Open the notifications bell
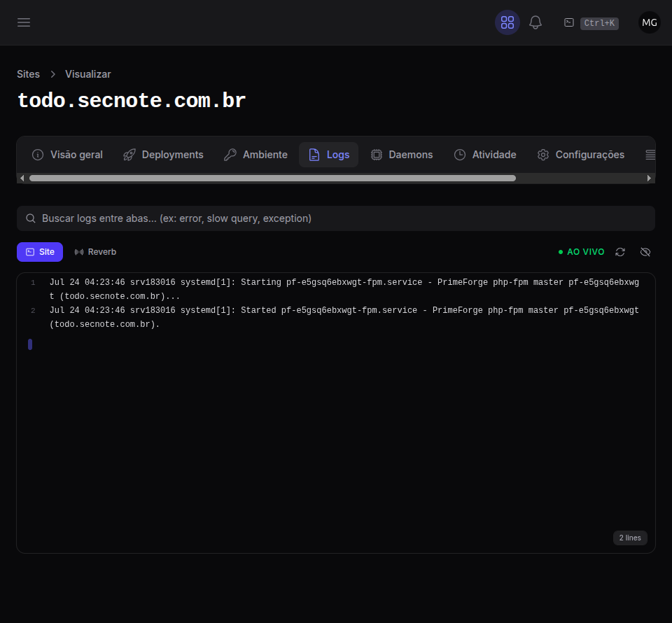This screenshot has width=672, height=623. [535, 22]
